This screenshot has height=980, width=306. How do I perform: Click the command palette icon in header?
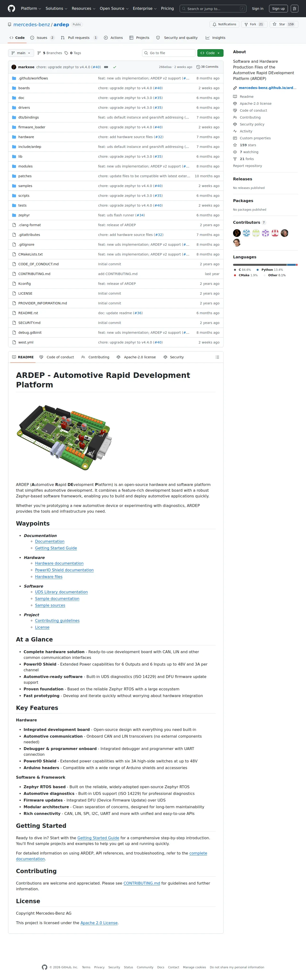point(295,8)
